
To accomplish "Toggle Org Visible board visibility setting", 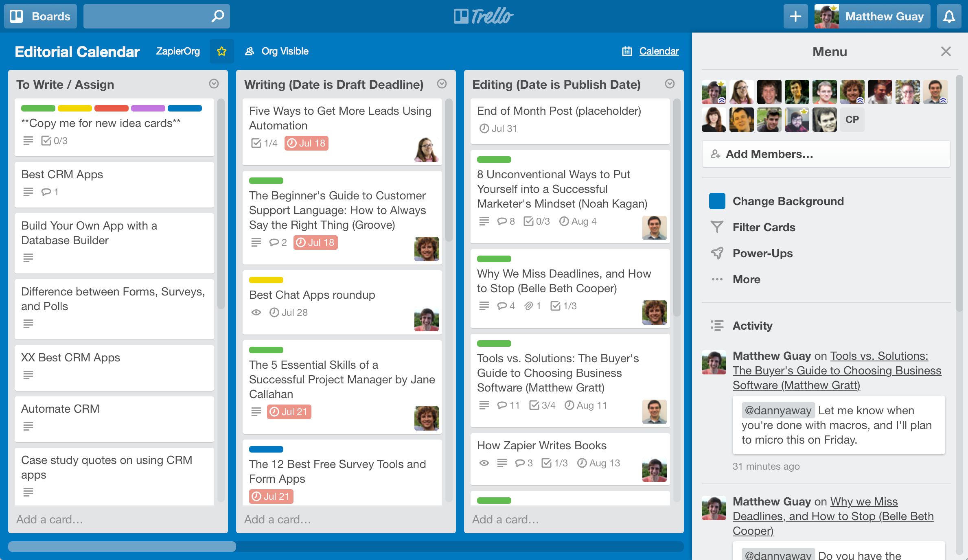I will tap(276, 50).
